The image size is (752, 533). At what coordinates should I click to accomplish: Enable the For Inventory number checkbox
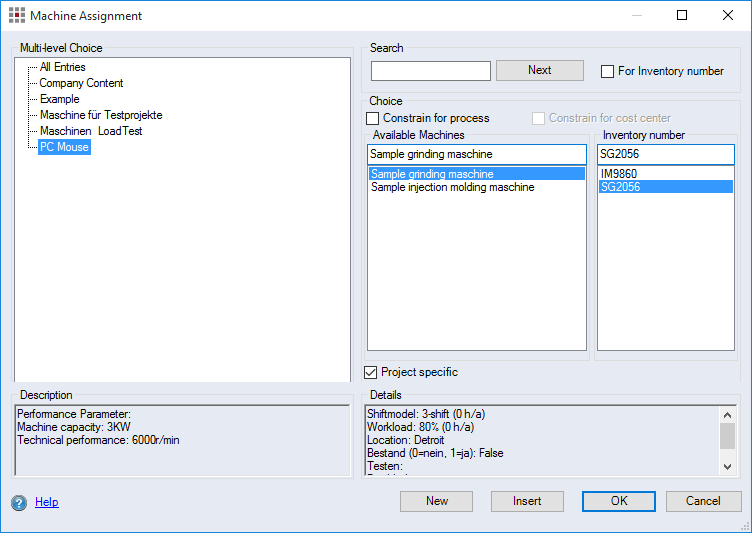pos(607,71)
